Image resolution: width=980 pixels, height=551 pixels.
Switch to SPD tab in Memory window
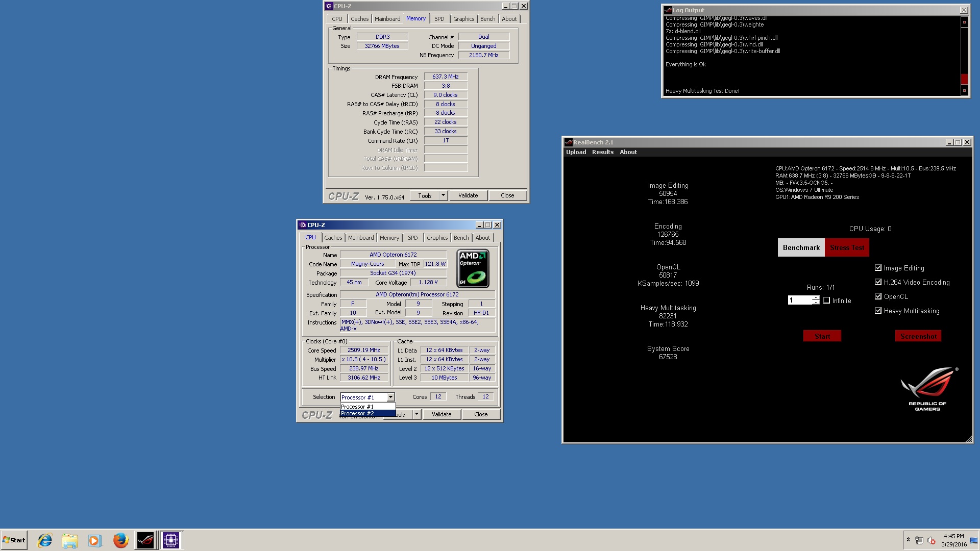439,19
